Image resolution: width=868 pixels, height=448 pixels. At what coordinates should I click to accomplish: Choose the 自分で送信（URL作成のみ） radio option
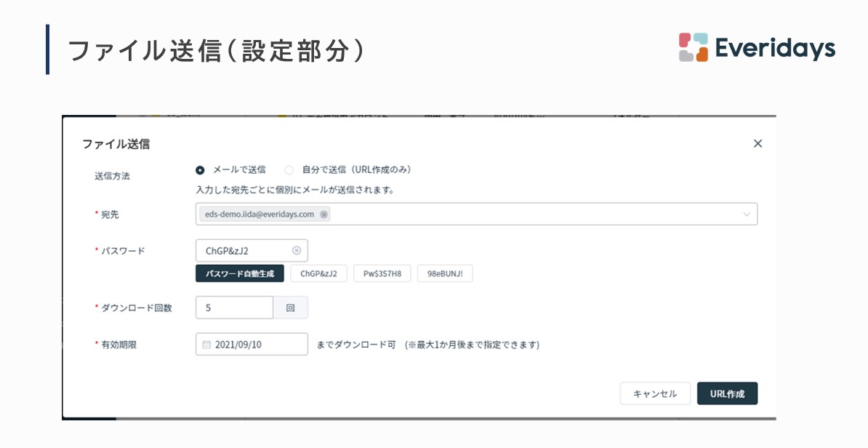click(289, 170)
